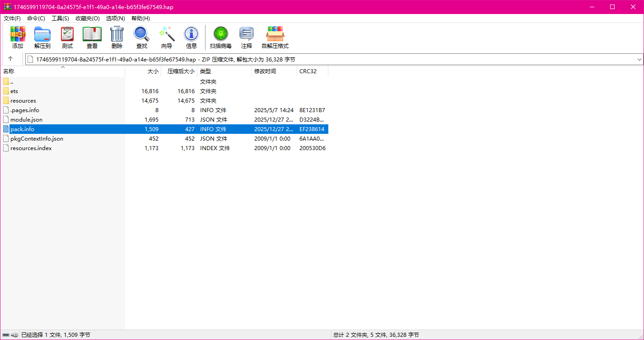Screen dimensions: 644x340
Task: Click the 解压到 (Extract to) toolbar icon
Action: click(x=42, y=34)
